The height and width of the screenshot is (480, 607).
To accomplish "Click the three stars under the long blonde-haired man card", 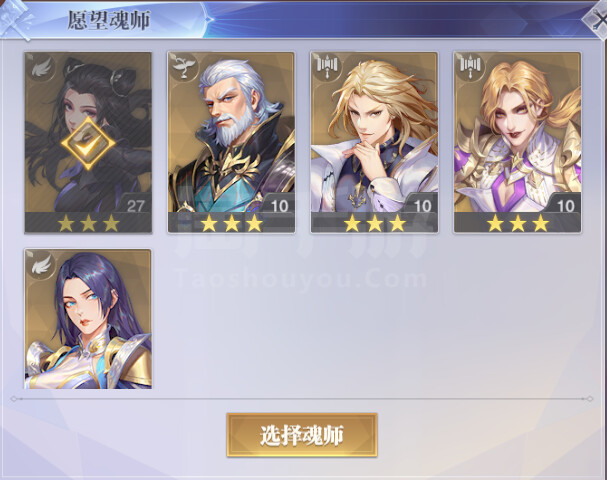I will tap(374, 223).
